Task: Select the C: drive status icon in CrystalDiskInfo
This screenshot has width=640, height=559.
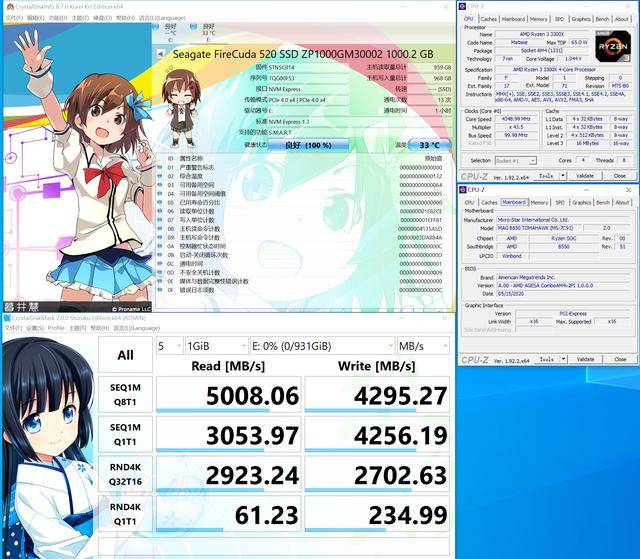Action: pos(156,27)
